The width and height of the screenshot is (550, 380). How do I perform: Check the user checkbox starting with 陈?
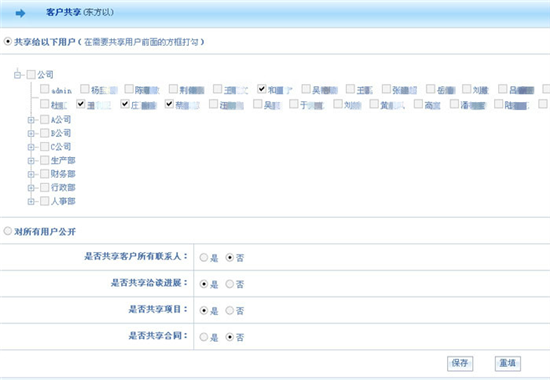[x=129, y=89]
